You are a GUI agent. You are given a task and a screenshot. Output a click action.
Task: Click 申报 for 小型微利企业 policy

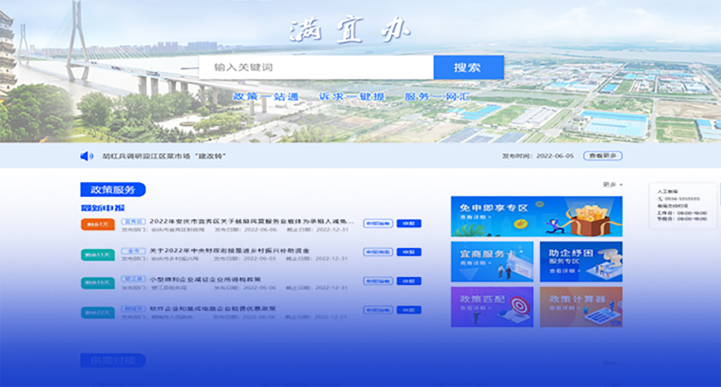(409, 281)
